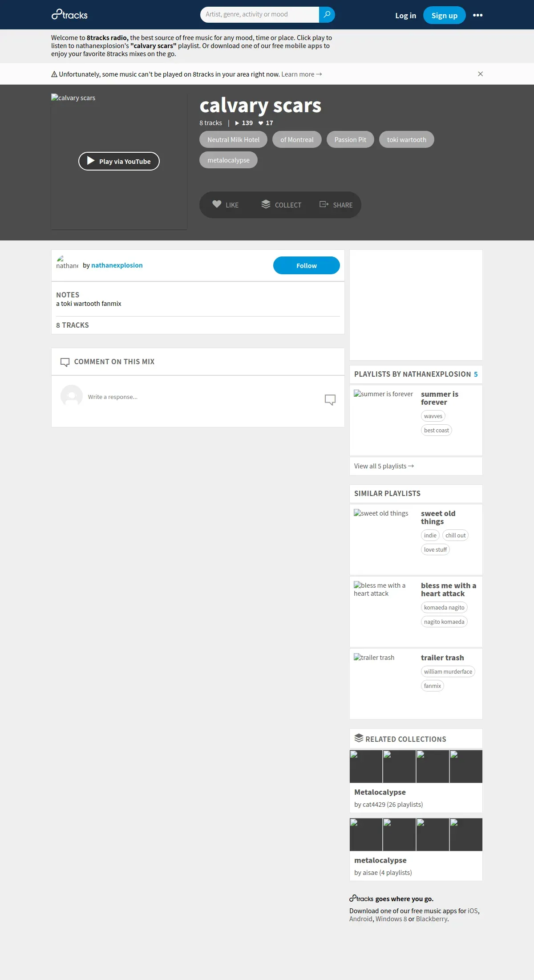Viewport: 534px width, 980px height.
Task: Open the Blackberry app link
Action: click(432, 919)
